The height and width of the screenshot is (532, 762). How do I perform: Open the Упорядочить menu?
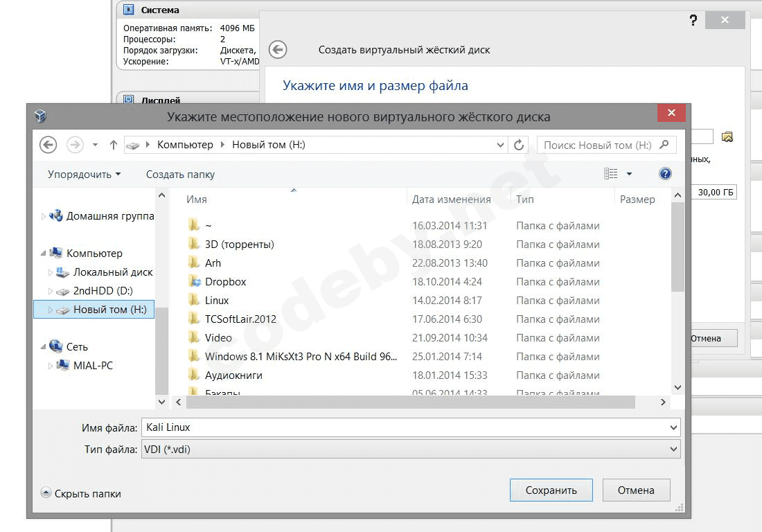click(x=84, y=175)
